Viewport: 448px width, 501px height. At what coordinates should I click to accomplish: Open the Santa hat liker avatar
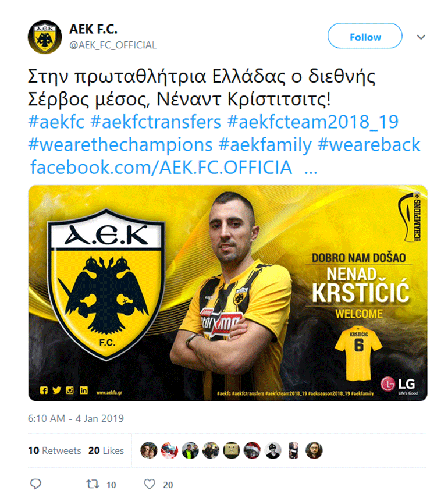coord(252,450)
